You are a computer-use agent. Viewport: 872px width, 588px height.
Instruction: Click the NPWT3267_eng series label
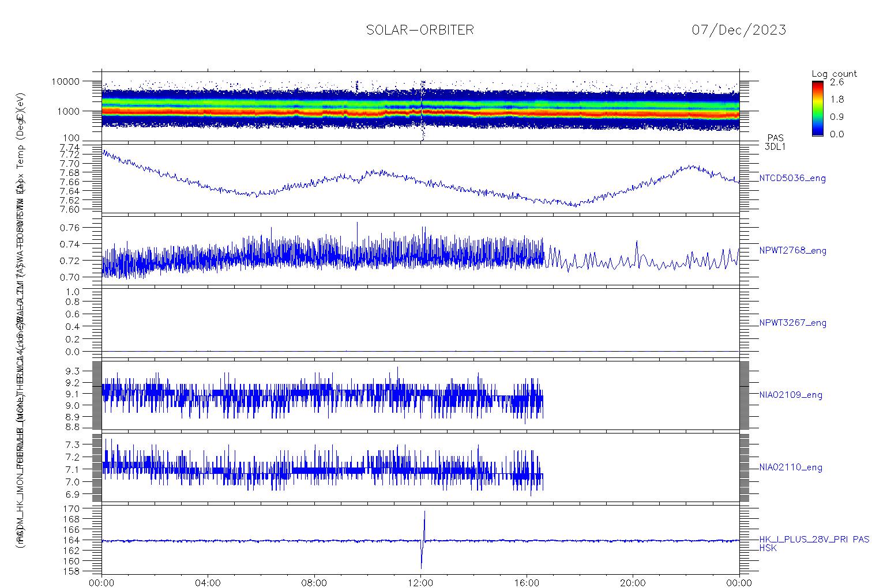pos(792,323)
